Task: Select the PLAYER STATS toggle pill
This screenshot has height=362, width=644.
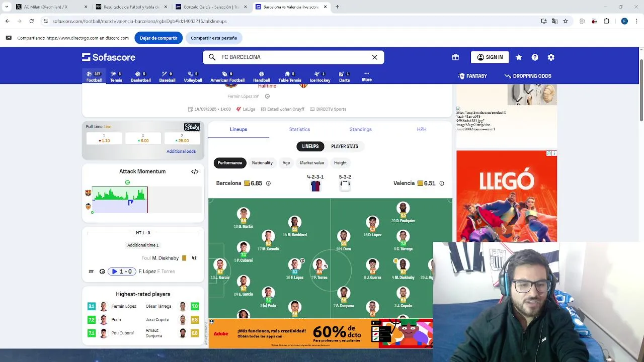Action: tap(345, 146)
